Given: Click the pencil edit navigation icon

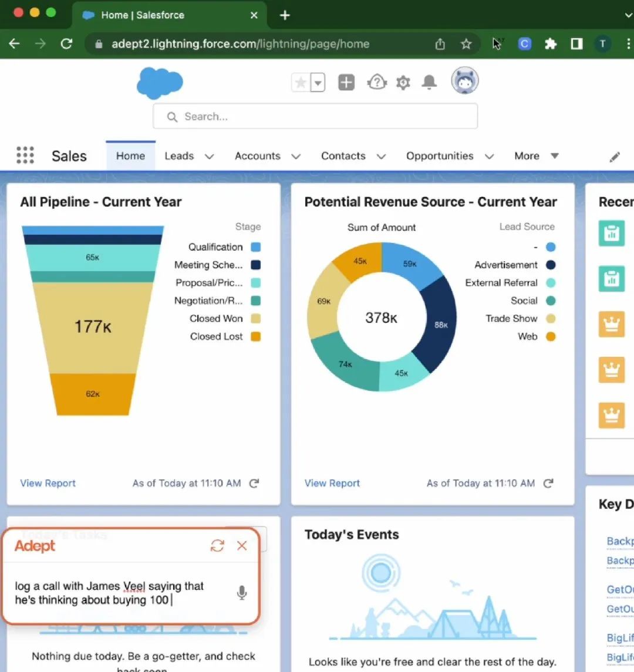Looking at the screenshot, I should pyautogui.click(x=615, y=157).
